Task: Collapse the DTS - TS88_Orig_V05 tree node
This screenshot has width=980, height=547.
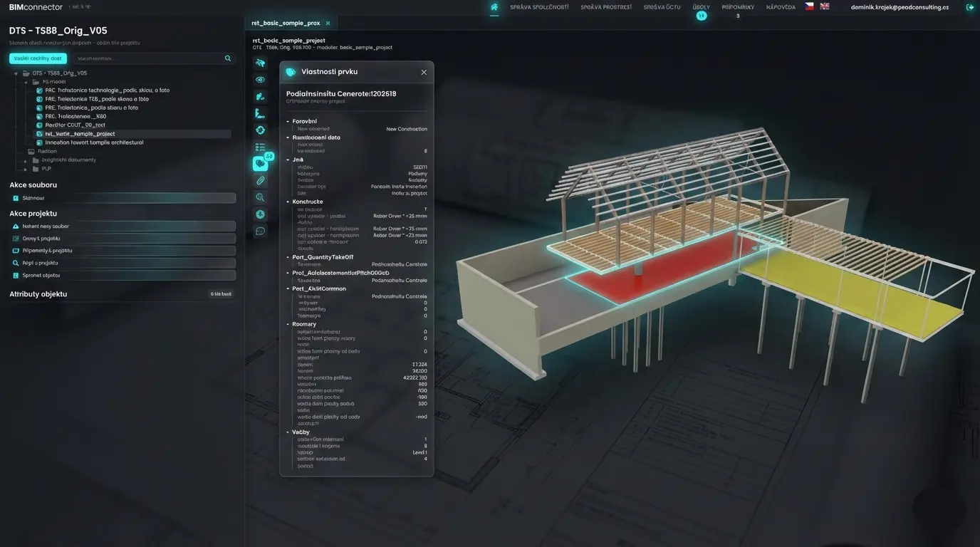Action: click(16, 73)
